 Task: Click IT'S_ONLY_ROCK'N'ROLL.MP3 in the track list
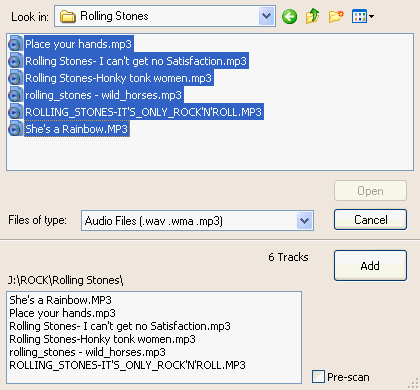pos(127,365)
